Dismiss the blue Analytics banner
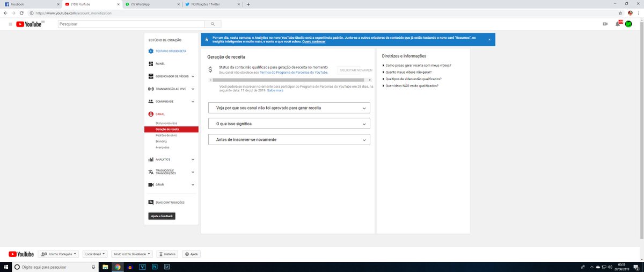Viewport: 644px width, 272px height. coord(489,40)
